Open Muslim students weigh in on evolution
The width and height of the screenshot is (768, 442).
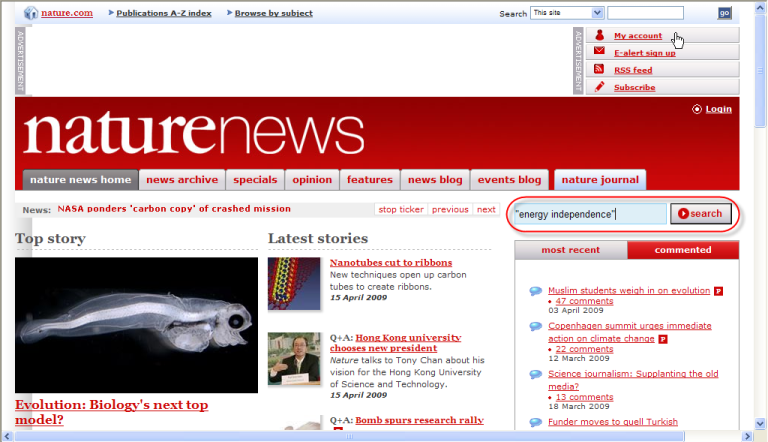pyautogui.click(x=629, y=291)
